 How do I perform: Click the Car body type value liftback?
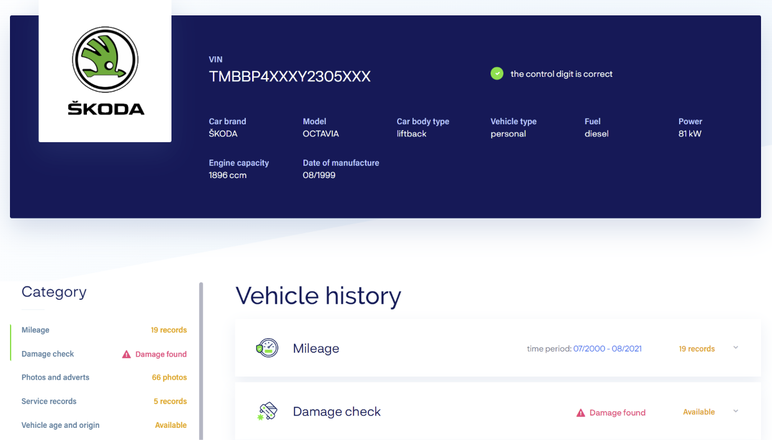click(x=412, y=134)
